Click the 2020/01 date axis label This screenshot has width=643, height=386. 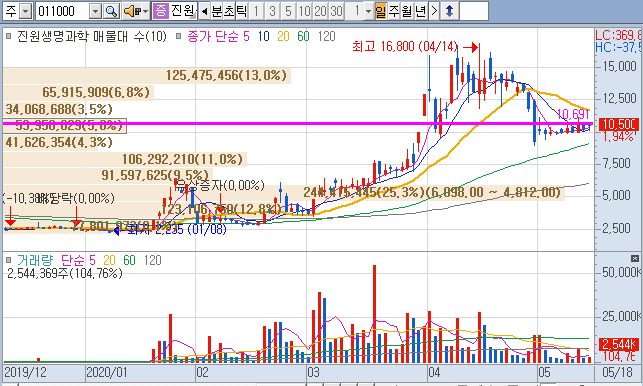107,372
